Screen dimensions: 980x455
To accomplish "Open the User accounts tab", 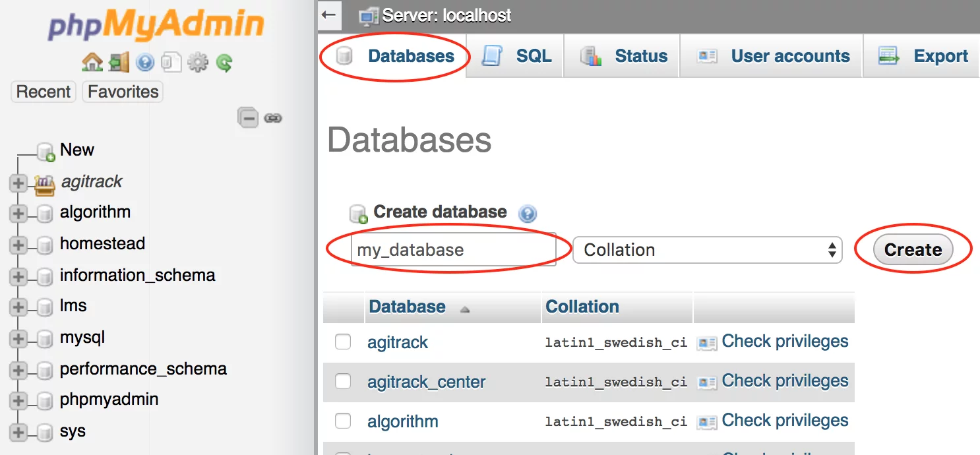I will coord(772,56).
